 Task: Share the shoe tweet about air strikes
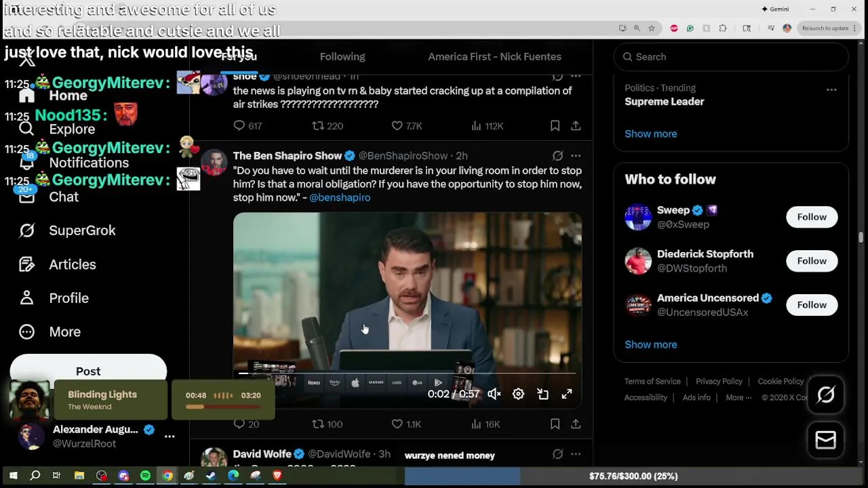(576, 125)
